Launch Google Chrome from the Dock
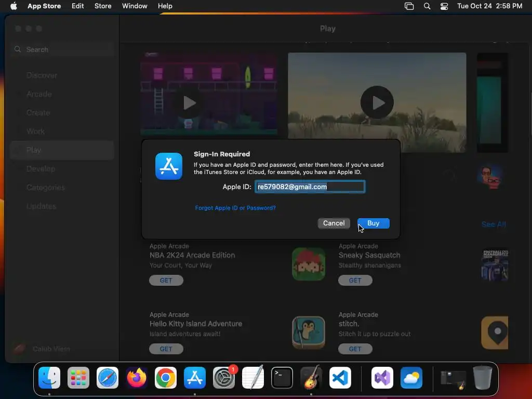 166,378
